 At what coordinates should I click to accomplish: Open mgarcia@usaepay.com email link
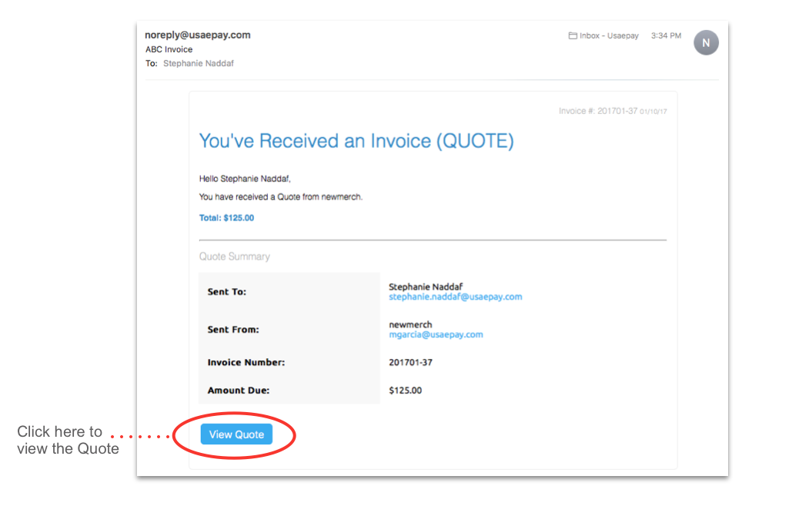(x=436, y=334)
